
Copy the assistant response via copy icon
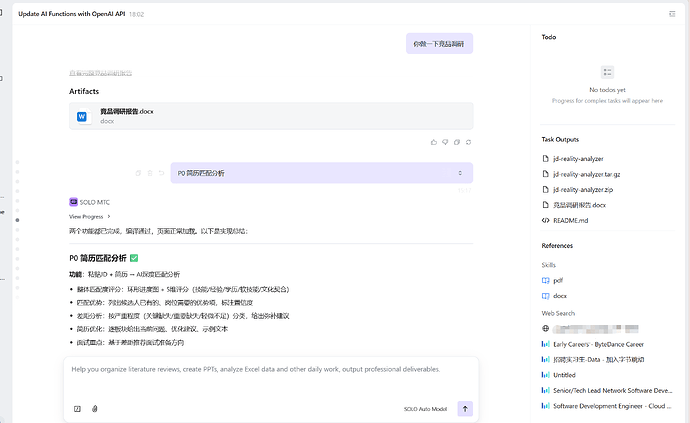[455, 142]
